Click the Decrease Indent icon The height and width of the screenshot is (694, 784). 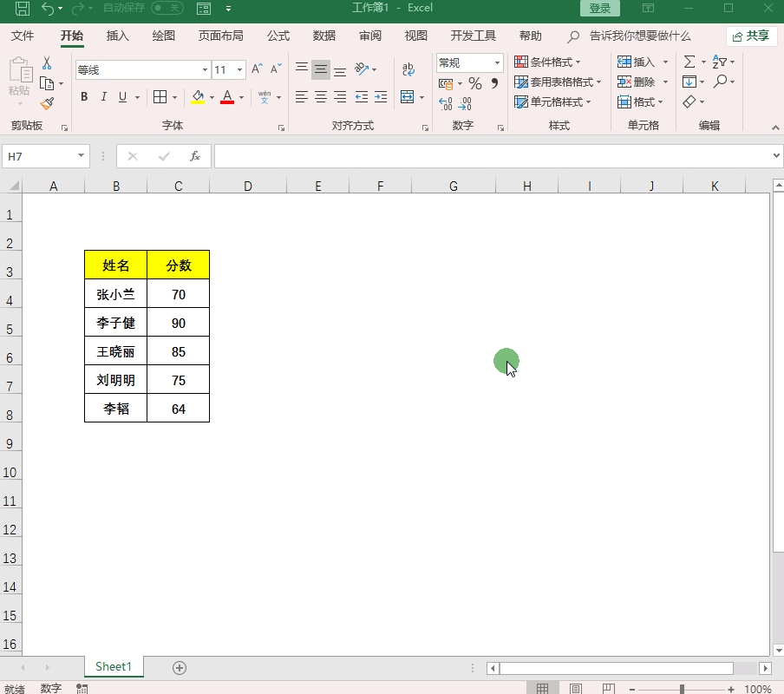coord(362,96)
